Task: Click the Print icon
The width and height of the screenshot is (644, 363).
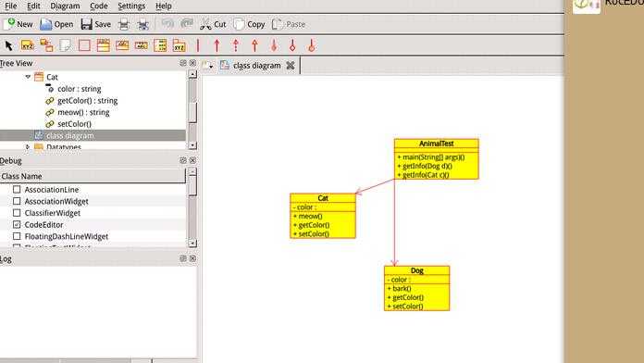Action: [124, 25]
